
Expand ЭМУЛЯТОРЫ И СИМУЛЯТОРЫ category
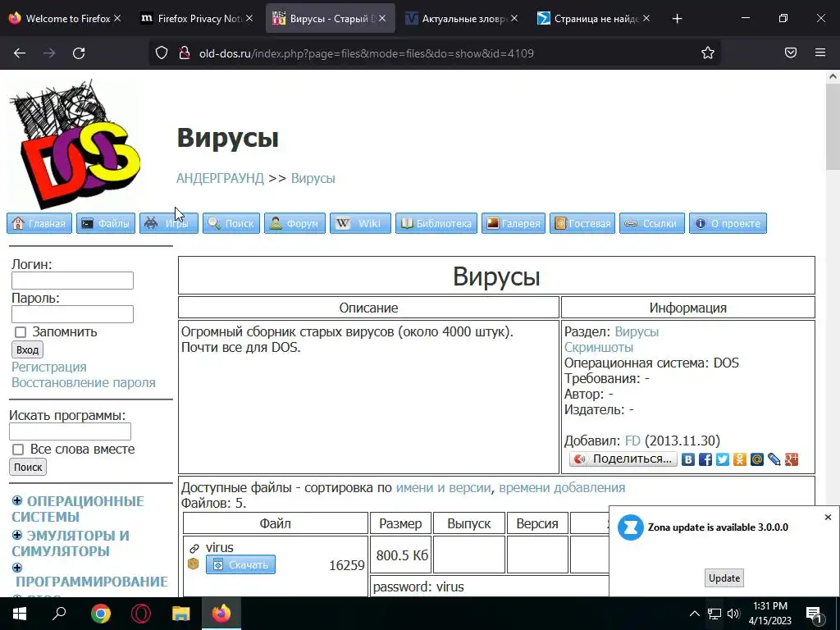[x=17, y=535]
